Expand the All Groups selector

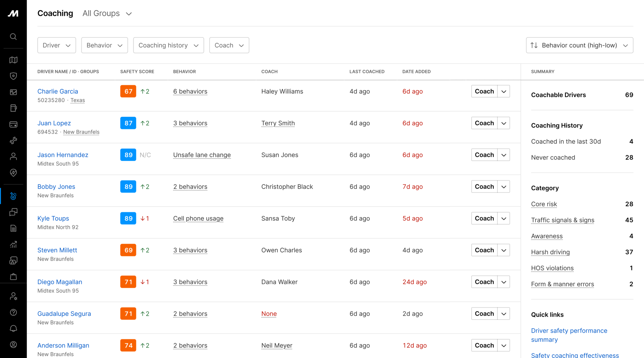(107, 13)
